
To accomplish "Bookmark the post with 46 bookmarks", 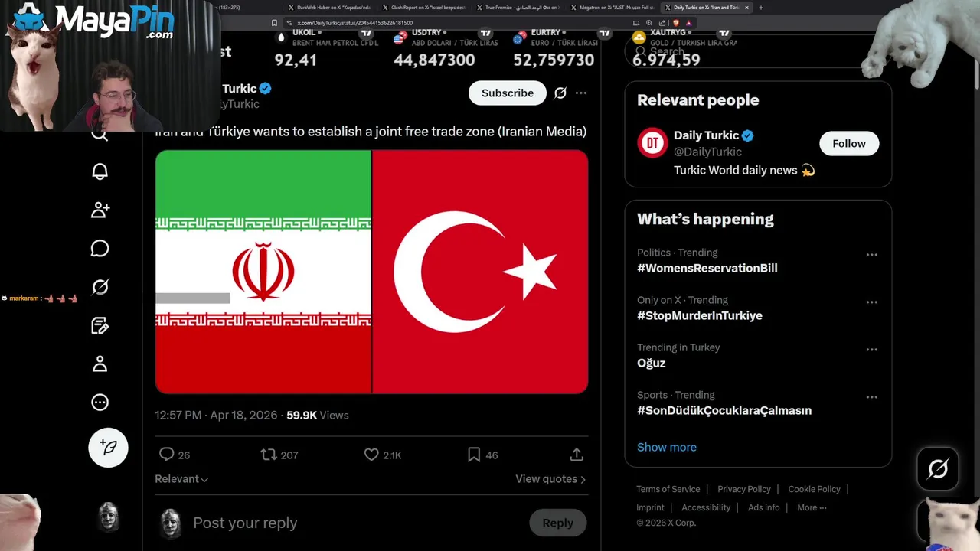I will (x=474, y=455).
